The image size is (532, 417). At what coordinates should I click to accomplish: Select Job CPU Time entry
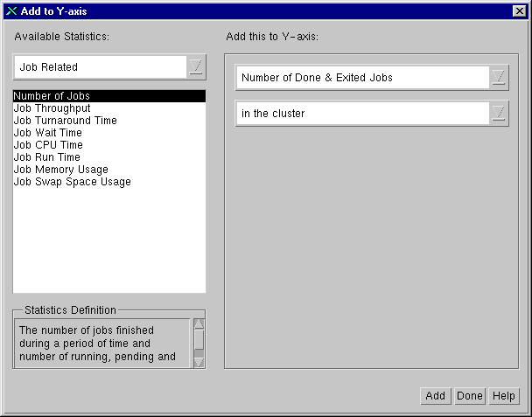(x=48, y=145)
